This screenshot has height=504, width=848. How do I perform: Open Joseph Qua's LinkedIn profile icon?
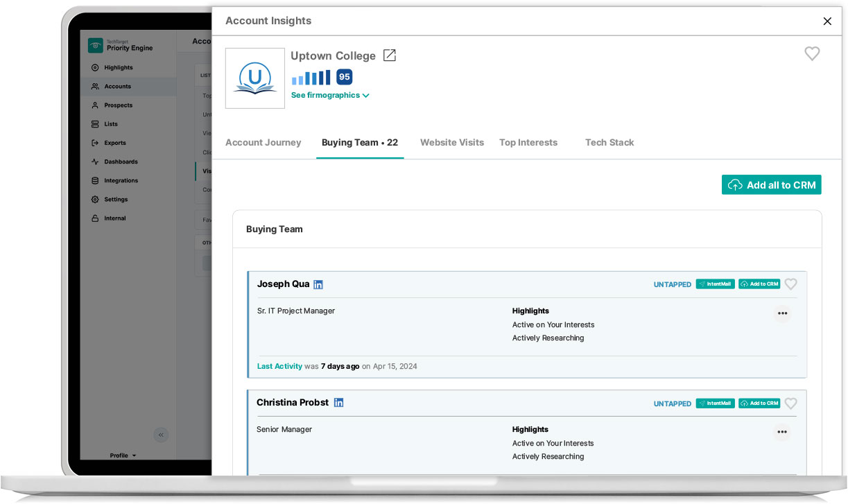[318, 284]
